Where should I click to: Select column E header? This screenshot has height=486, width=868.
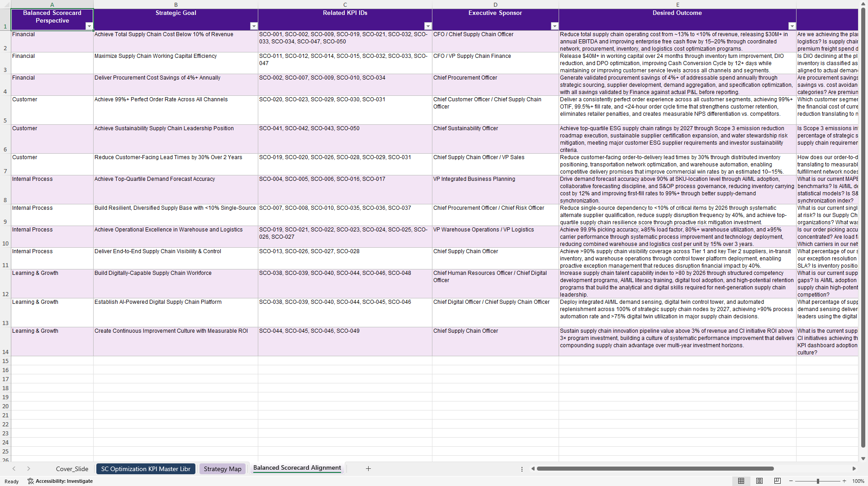click(678, 5)
